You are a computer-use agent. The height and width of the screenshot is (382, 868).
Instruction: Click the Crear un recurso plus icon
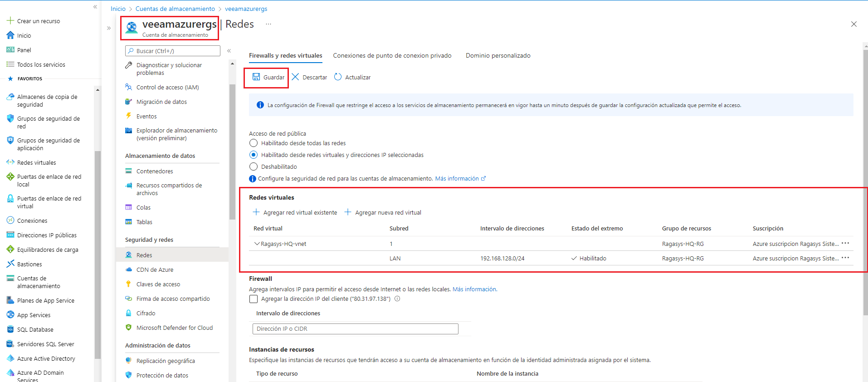[x=10, y=20]
